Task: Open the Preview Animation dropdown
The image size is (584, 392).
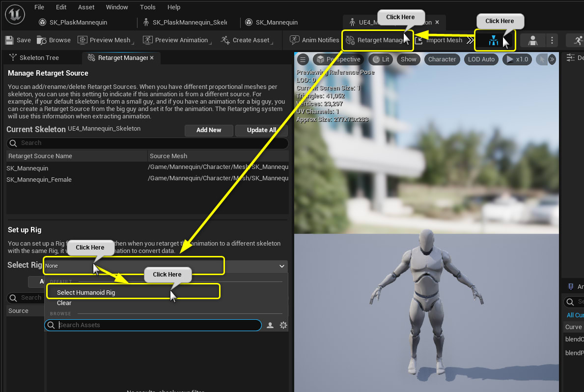Action: (177, 40)
